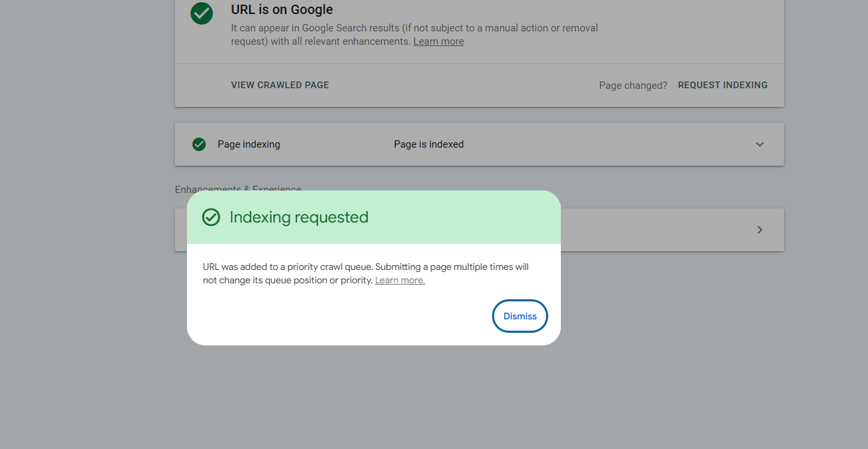The width and height of the screenshot is (868, 449).
Task: Follow Learn more link under URL is on Google
Action: 439,41
